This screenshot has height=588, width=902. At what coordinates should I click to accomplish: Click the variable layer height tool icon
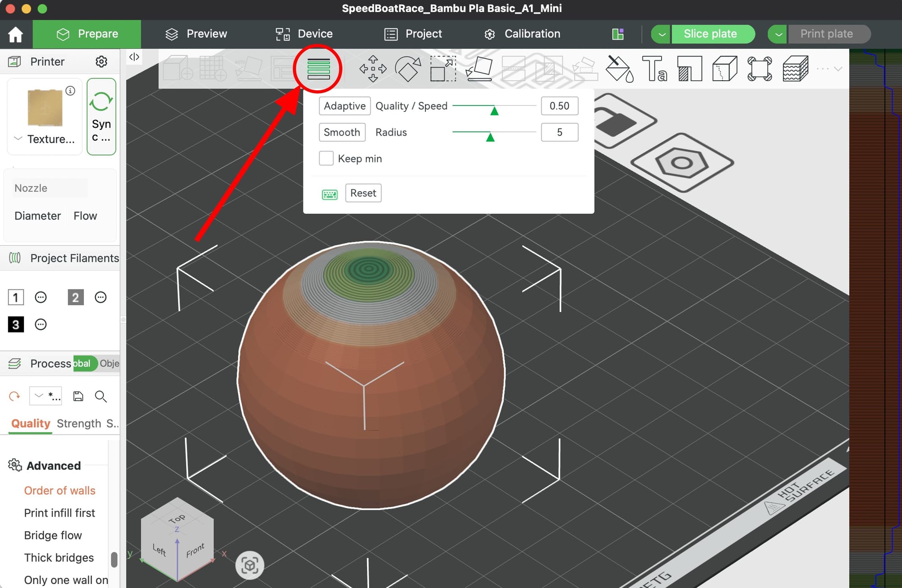click(x=318, y=69)
